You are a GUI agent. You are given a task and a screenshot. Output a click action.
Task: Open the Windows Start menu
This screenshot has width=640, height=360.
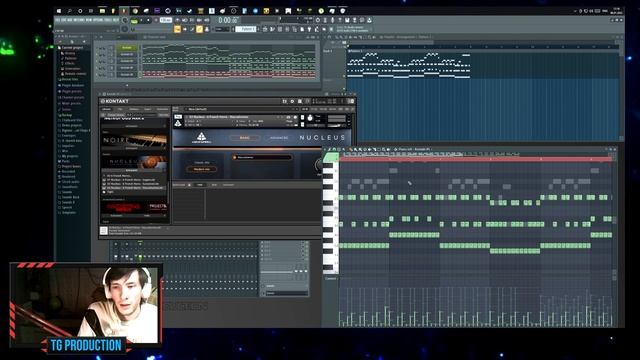[59, 11]
